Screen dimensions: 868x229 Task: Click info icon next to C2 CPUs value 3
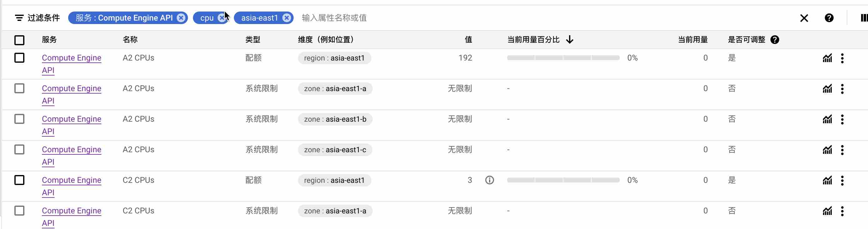tap(489, 180)
